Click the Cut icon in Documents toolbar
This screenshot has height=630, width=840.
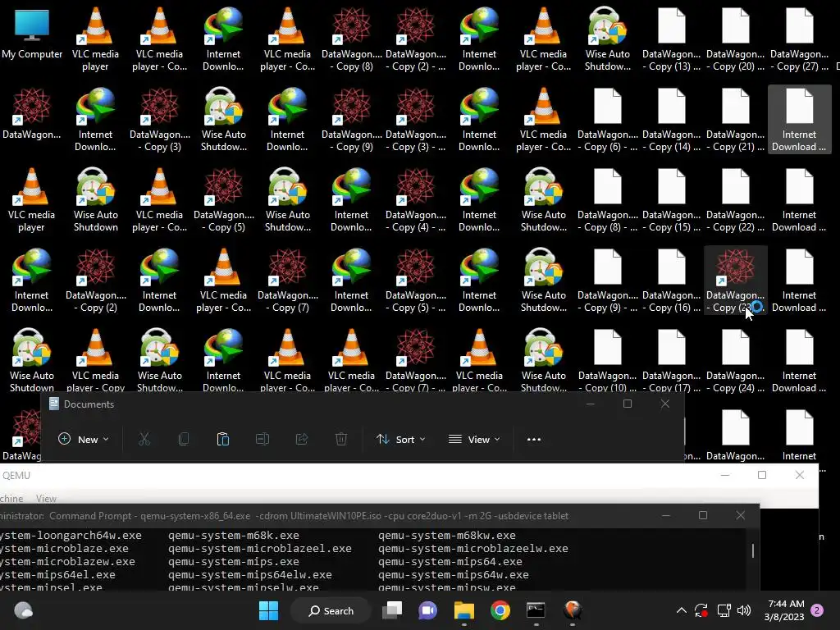coord(144,440)
